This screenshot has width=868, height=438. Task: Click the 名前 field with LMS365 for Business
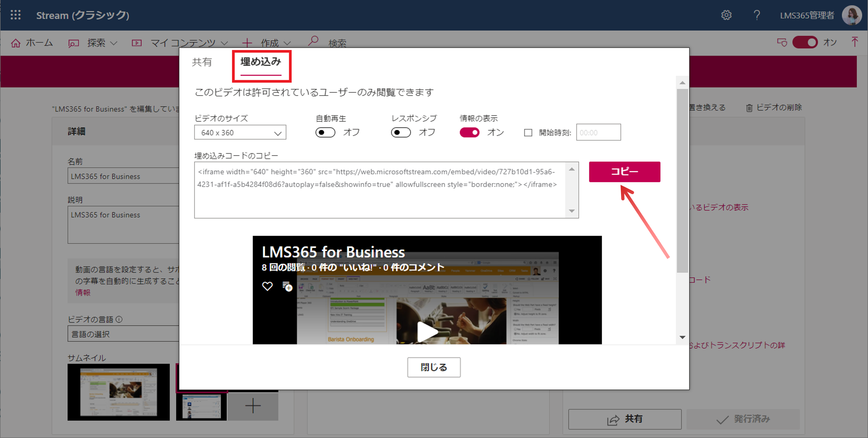(123, 176)
